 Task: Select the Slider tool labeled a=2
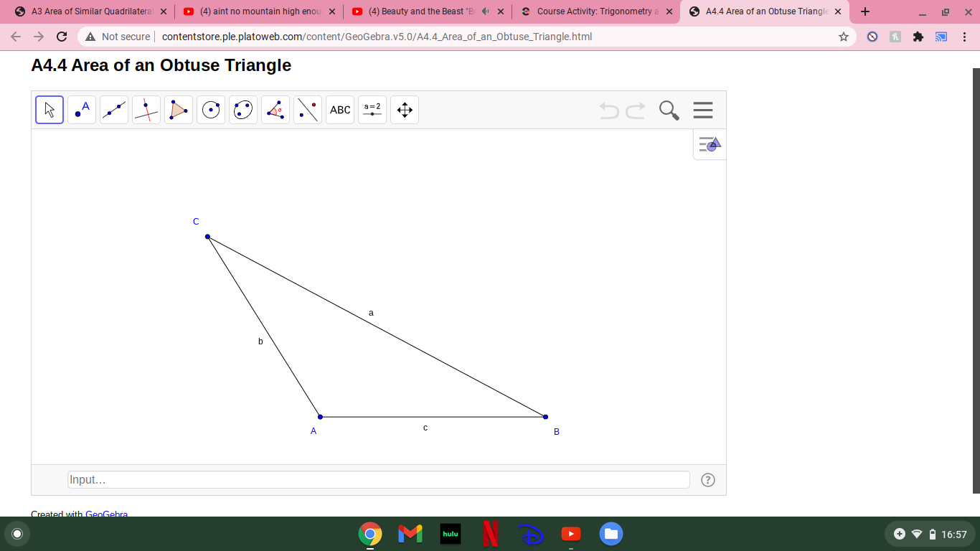[x=372, y=109]
